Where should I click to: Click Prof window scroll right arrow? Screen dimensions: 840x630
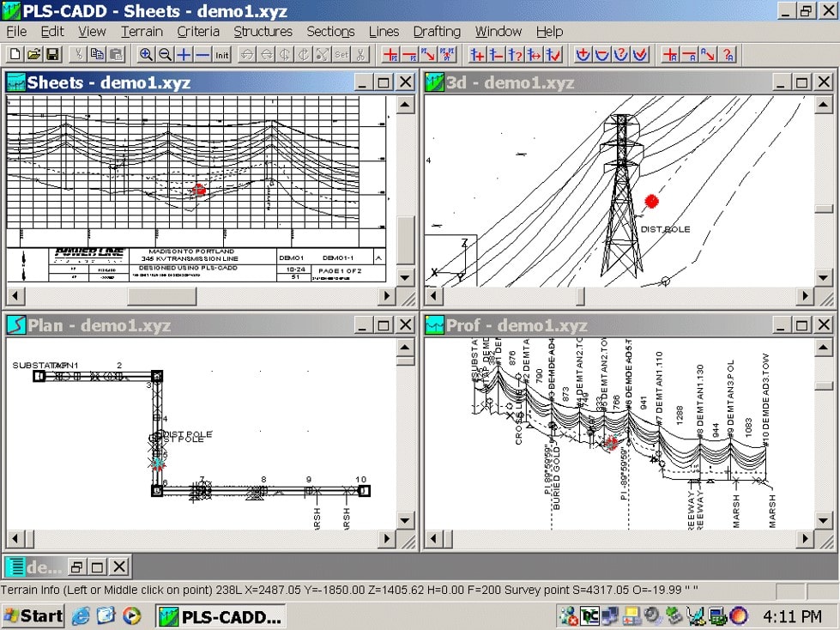tap(805, 538)
